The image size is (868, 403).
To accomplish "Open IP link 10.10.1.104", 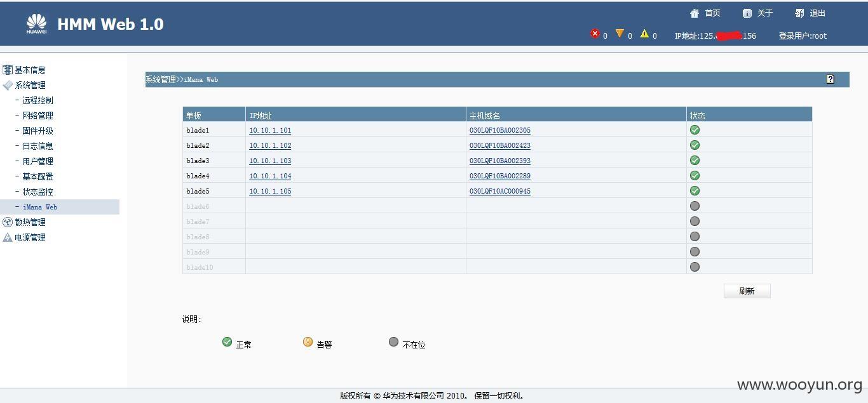I will (270, 176).
